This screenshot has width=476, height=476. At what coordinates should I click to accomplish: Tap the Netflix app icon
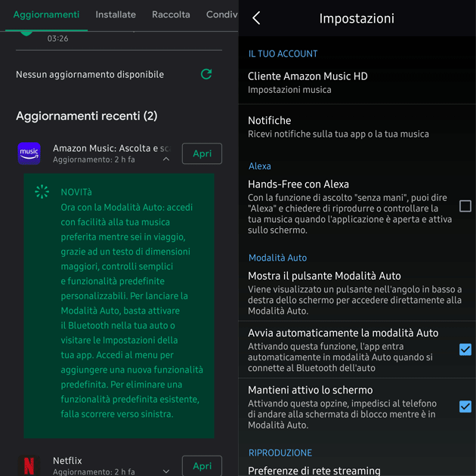click(x=29, y=465)
